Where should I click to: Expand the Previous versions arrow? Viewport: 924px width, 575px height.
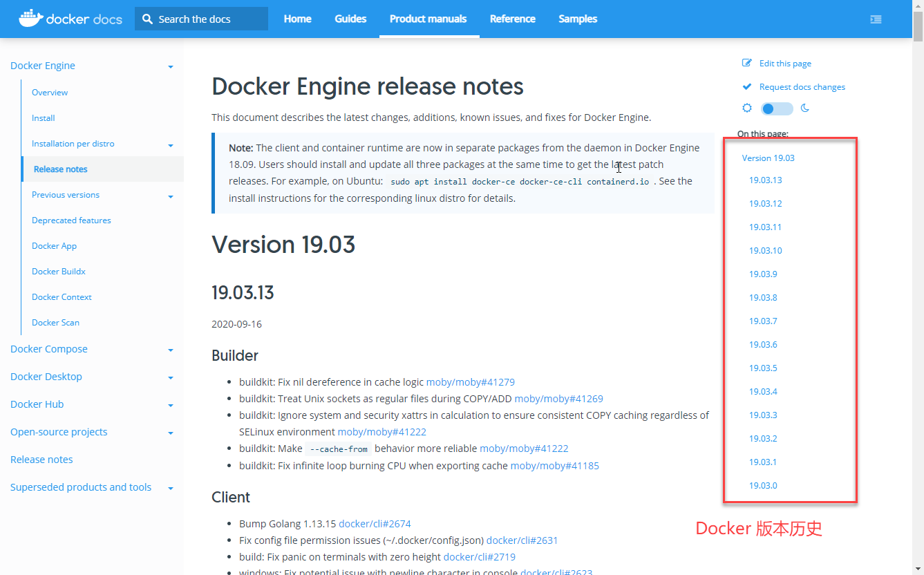[171, 196]
